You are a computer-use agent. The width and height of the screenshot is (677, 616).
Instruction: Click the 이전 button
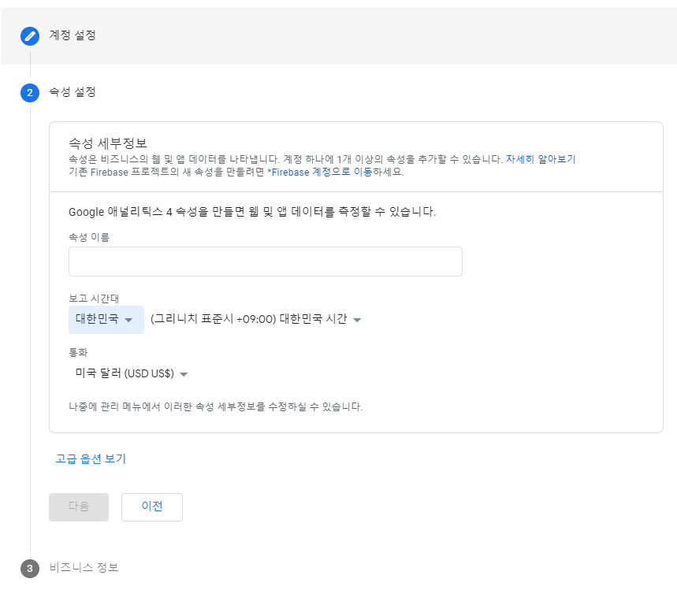152,507
